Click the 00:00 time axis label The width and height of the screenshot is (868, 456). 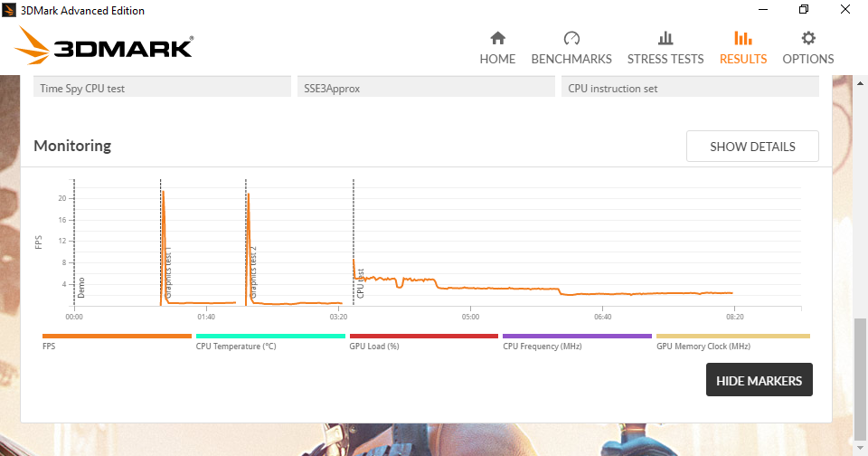point(74,317)
